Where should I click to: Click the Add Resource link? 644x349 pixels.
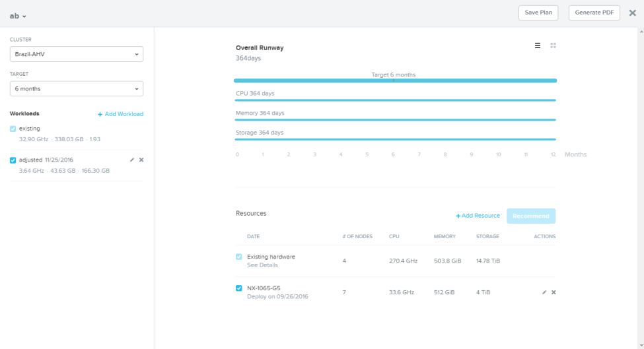pos(478,216)
